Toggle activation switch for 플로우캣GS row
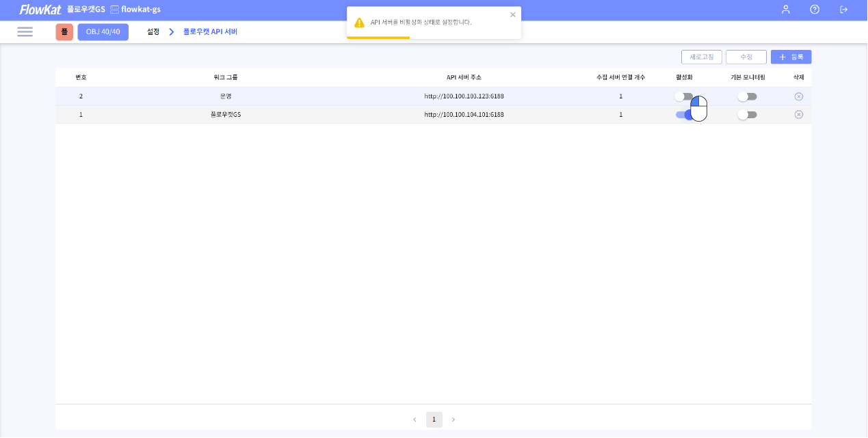 [x=684, y=115]
